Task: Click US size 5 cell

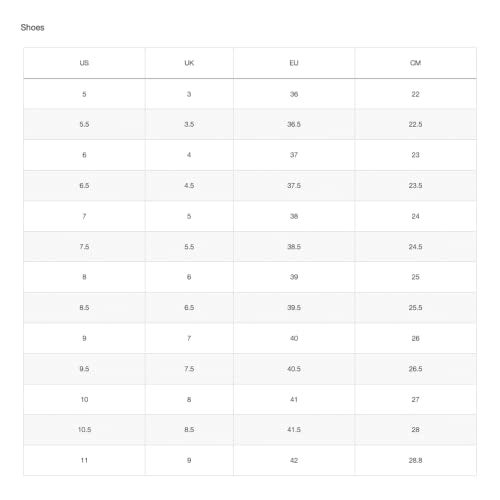Action: coord(84,94)
